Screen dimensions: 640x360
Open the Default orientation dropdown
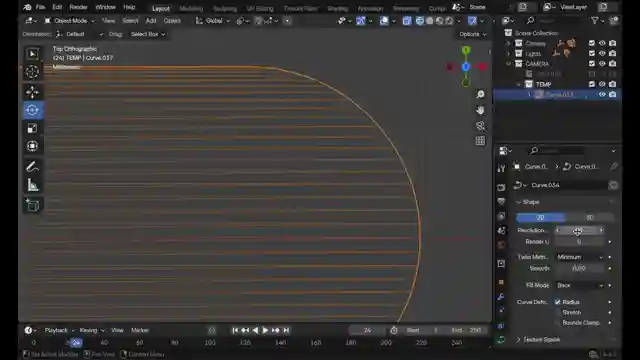79,34
